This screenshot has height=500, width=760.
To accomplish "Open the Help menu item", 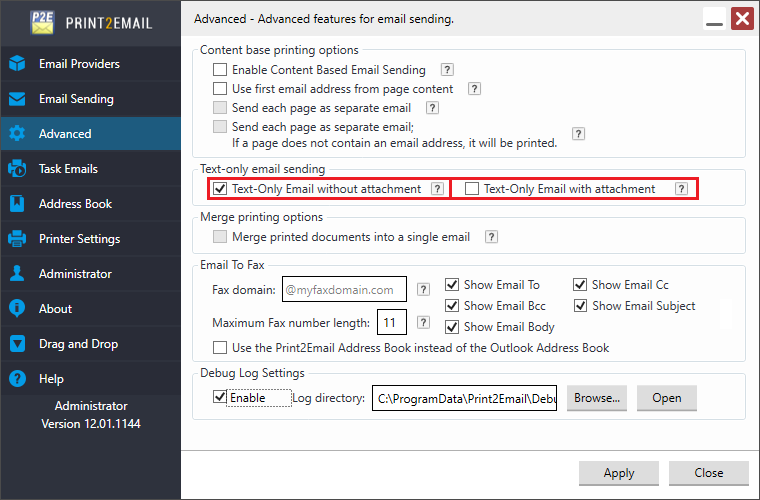I will (91, 378).
